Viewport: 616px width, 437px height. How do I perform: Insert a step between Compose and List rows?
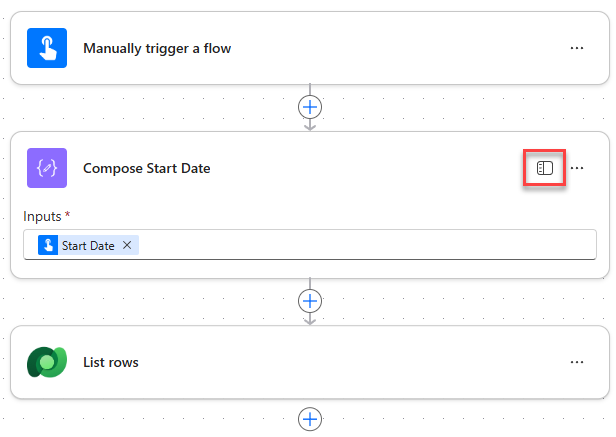311,299
